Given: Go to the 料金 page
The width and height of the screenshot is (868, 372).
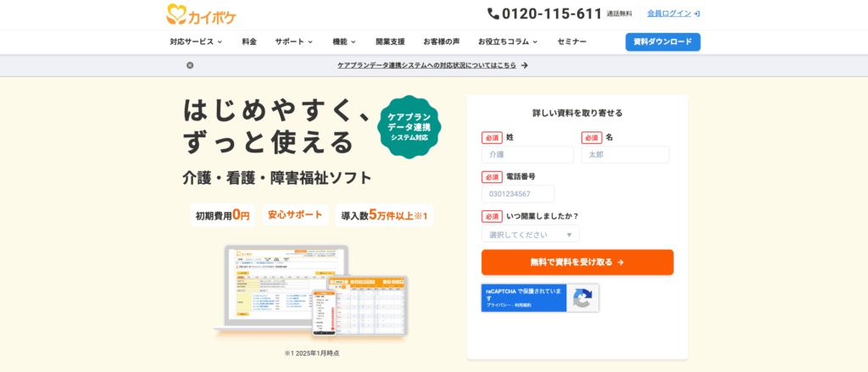Looking at the screenshot, I should (249, 42).
